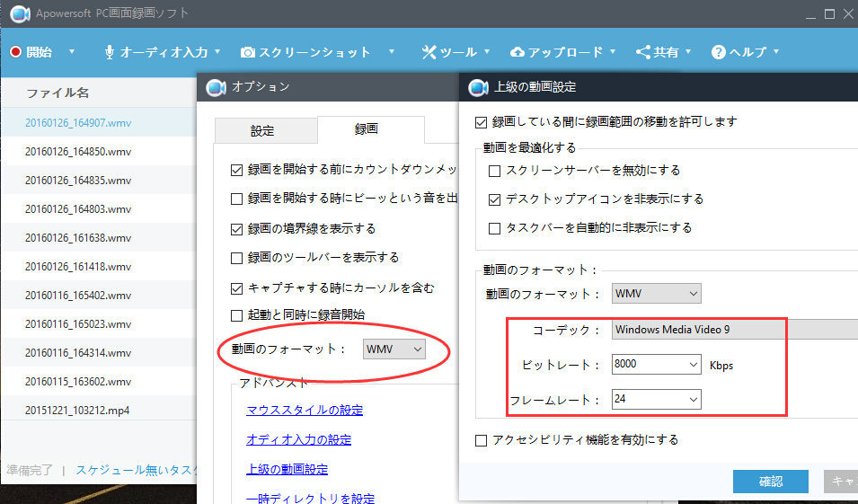
Task: Click the share icon in toolbar
Action: [x=642, y=52]
